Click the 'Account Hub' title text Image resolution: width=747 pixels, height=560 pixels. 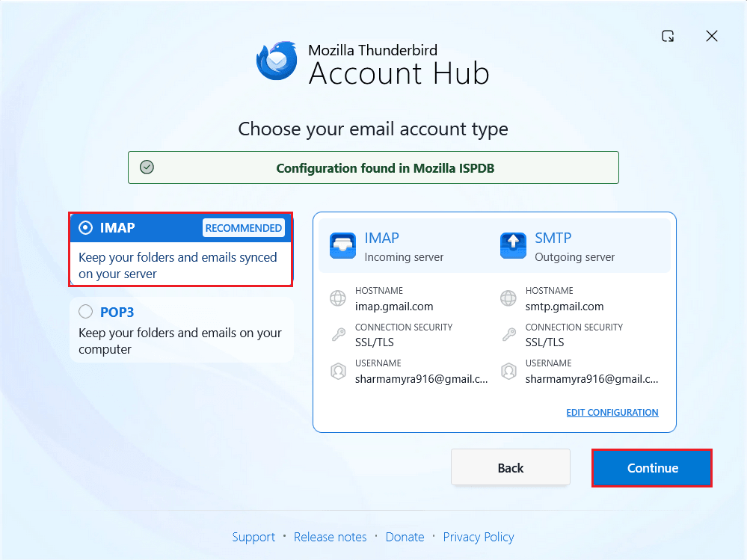399,74
